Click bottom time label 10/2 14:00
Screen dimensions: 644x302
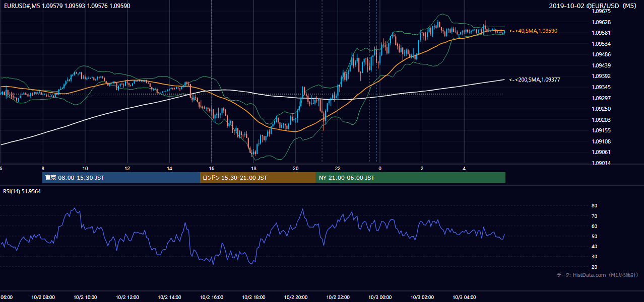[169, 297]
